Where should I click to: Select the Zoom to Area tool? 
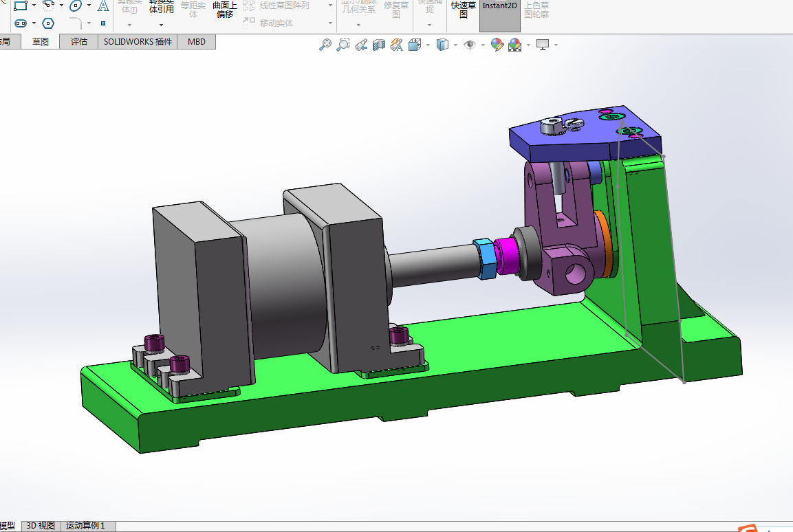click(343, 45)
